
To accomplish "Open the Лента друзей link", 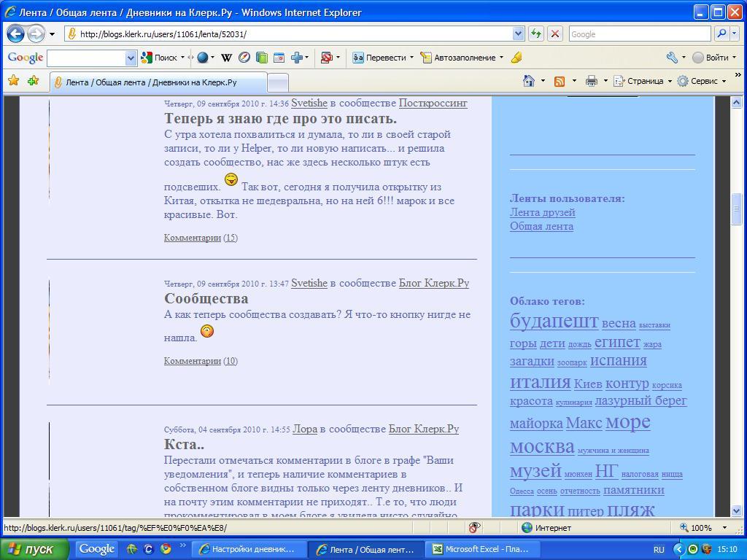I will point(542,212).
